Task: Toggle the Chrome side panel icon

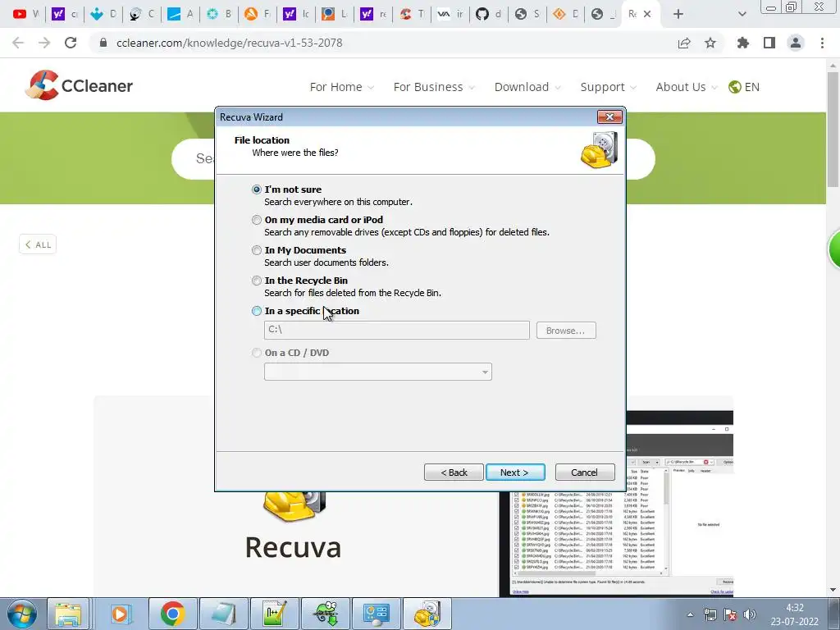Action: coord(769,43)
